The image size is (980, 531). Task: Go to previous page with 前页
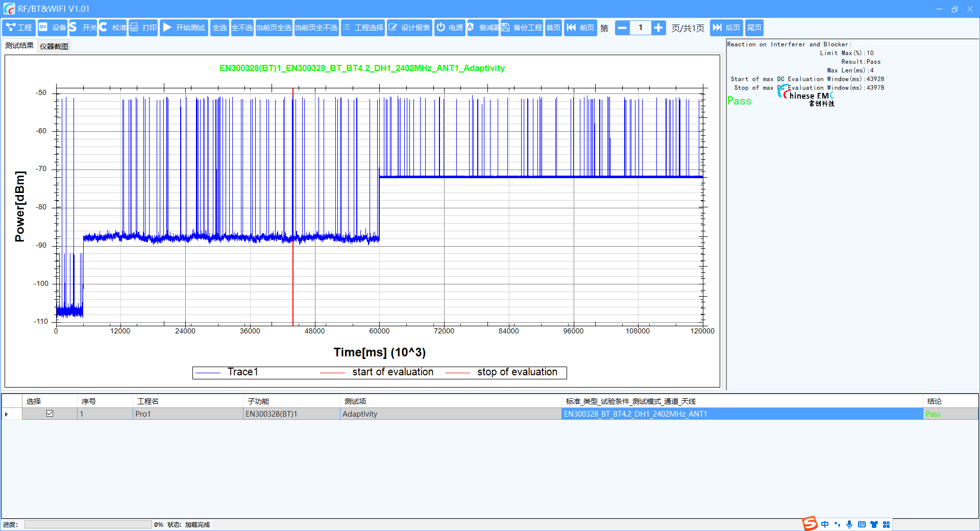(x=581, y=28)
